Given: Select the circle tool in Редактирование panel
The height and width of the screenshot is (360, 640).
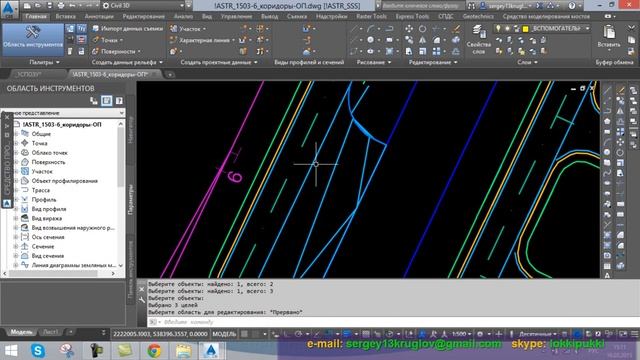Looking at the screenshot, I should (x=422, y=29).
